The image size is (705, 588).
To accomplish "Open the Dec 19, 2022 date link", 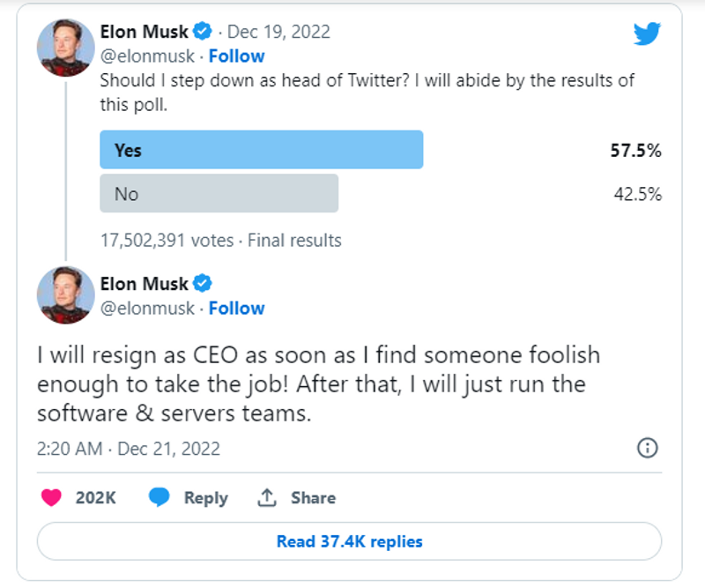I will 278,33.
